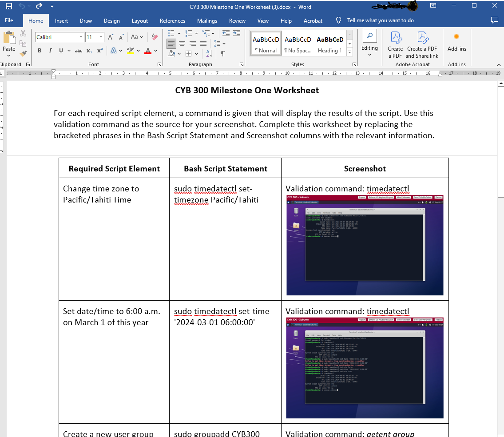
Task: Click the Sort A-Z icon
Action: coord(209,54)
